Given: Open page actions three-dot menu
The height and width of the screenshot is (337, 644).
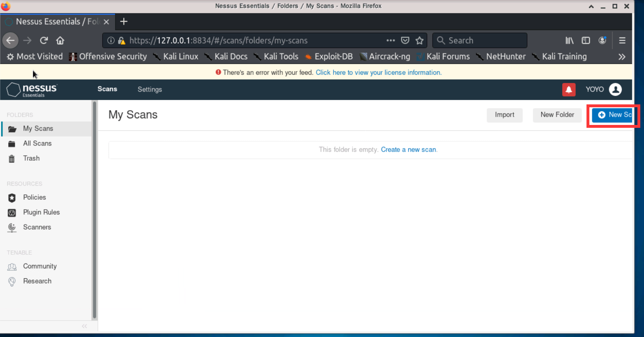Looking at the screenshot, I should tap(391, 40).
